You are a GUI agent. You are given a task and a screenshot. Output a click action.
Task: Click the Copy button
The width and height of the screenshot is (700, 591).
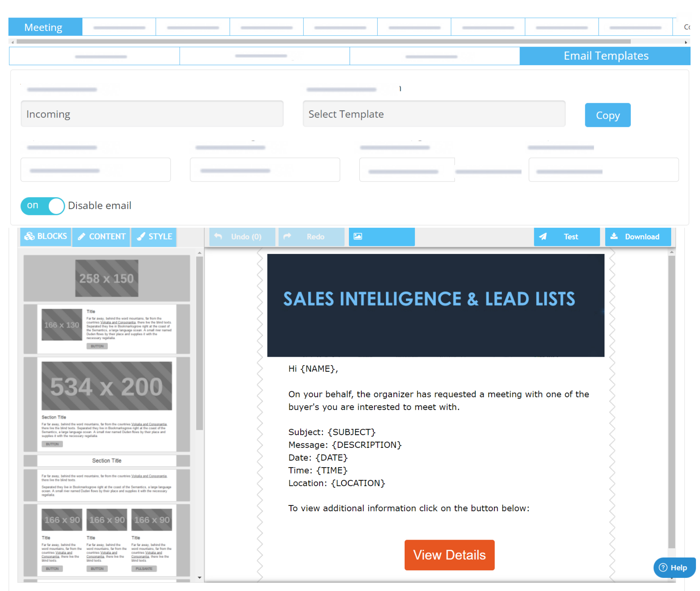coord(607,115)
